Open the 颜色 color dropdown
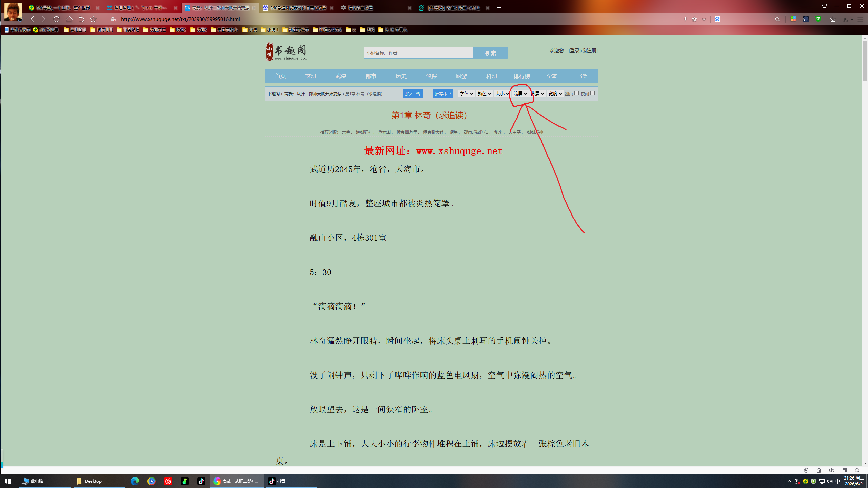Viewport: 868px width, 488px height. 484,94
